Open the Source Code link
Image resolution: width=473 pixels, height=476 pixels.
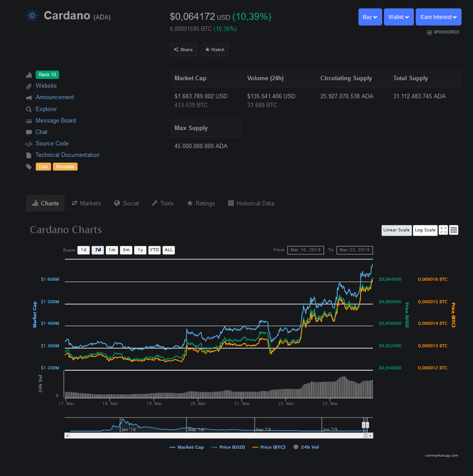(x=52, y=143)
